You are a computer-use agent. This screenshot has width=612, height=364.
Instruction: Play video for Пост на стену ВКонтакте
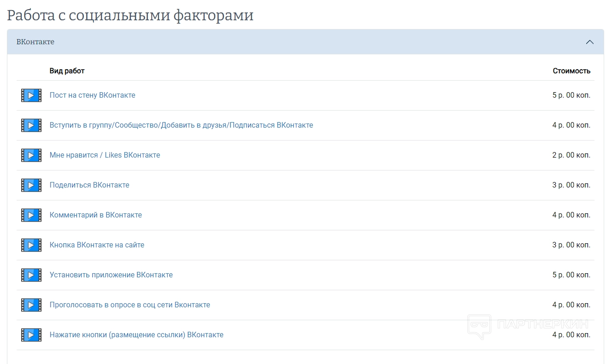pyautogui.click(x=31, y=95)
